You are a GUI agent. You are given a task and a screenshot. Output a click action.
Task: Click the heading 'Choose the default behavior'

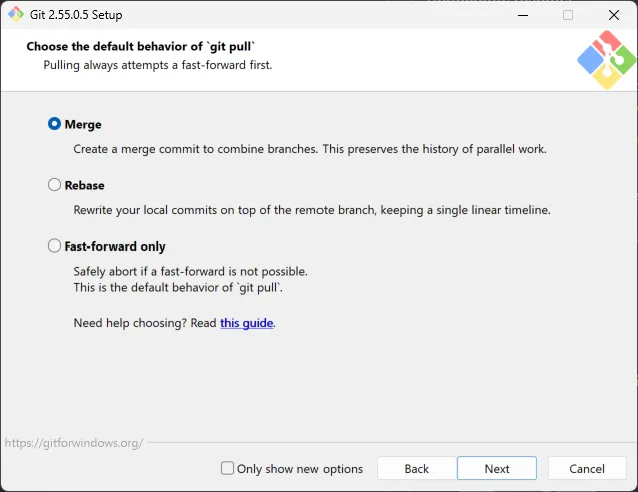coord(141,46)
